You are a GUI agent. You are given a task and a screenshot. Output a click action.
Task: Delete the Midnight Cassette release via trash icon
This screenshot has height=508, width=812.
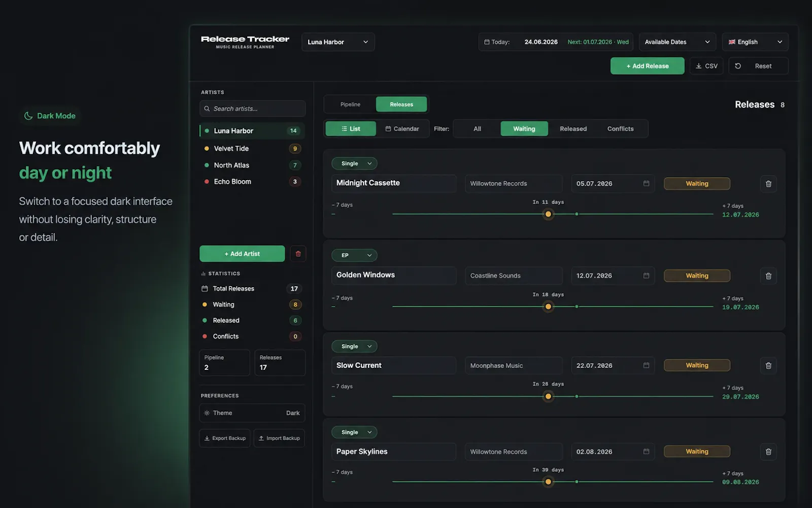coord(768,184)
